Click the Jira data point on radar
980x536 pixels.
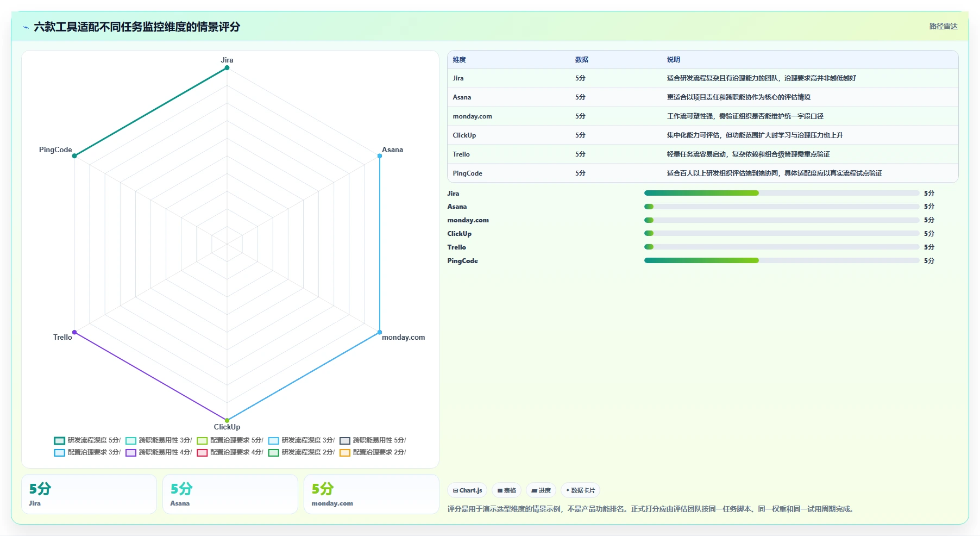click(x=227, y=68)
